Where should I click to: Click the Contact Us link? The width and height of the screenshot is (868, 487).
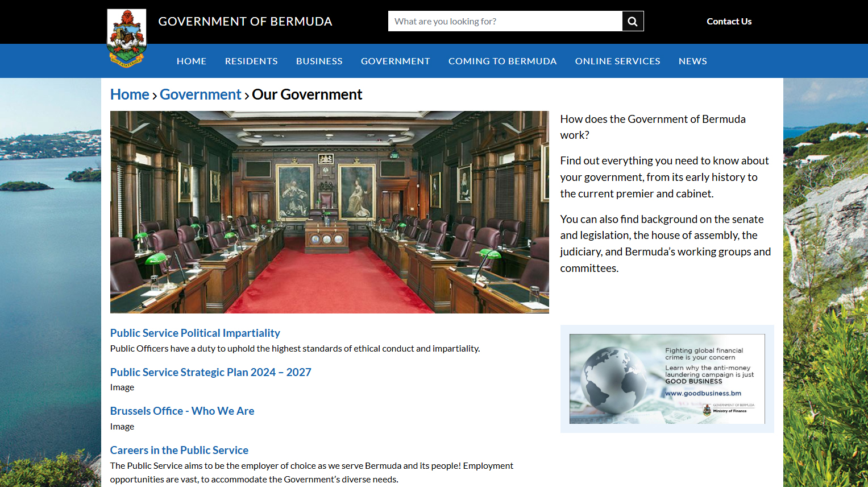pos(729,20)
